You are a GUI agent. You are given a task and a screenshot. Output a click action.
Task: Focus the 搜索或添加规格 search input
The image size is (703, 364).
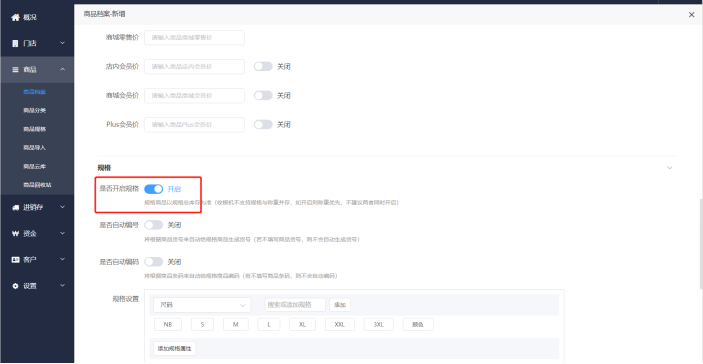coord(295,305)
